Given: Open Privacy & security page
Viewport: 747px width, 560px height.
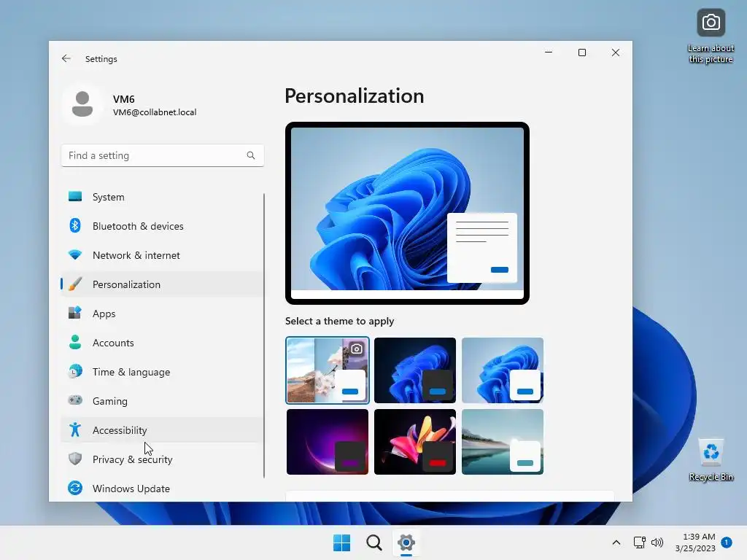Looking at the screenshot, I should coord(162,459).
